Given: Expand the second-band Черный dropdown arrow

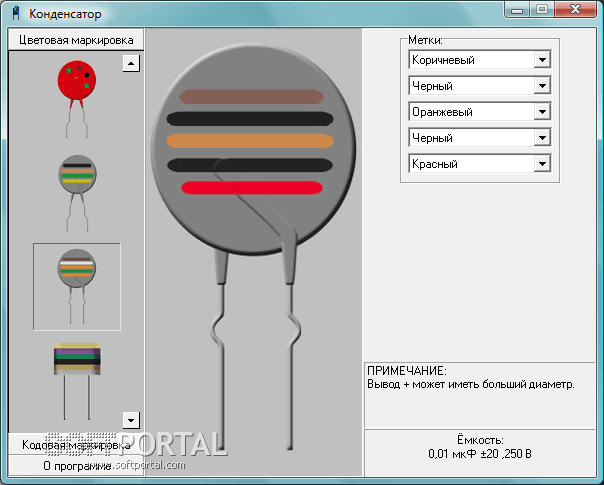Looking at the screenshot, I should (542, 86).
